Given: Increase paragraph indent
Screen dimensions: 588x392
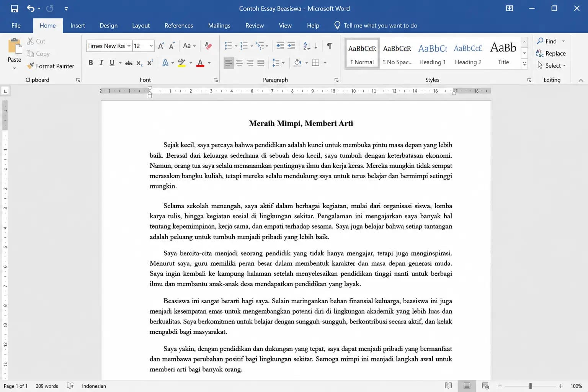Looking at the screenshot, I should (x=291, y=46).
